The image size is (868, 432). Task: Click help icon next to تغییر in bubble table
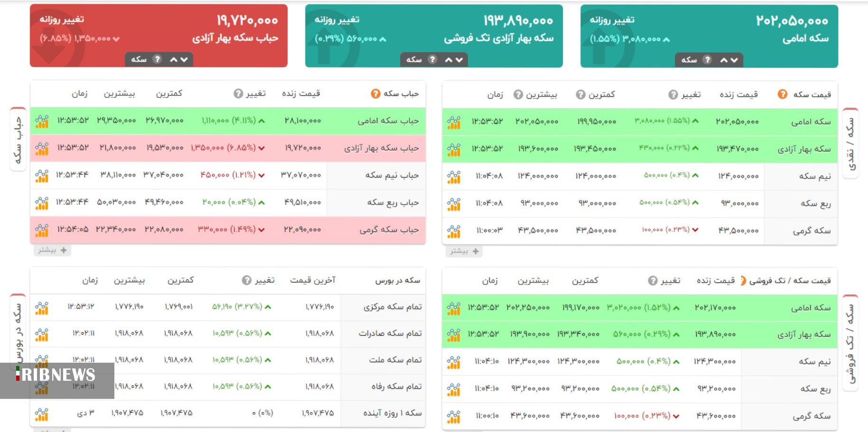coord(238,94)
